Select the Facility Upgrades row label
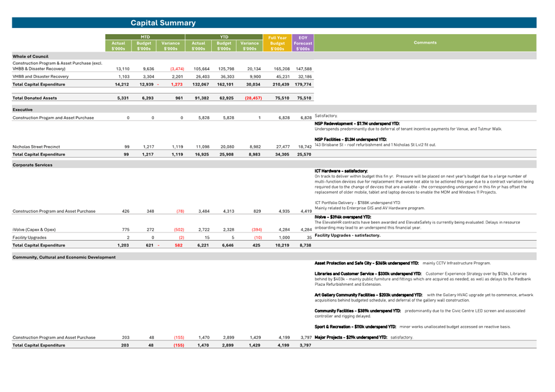Viewport: 555px width, 392px height. (x=30, y=237)
